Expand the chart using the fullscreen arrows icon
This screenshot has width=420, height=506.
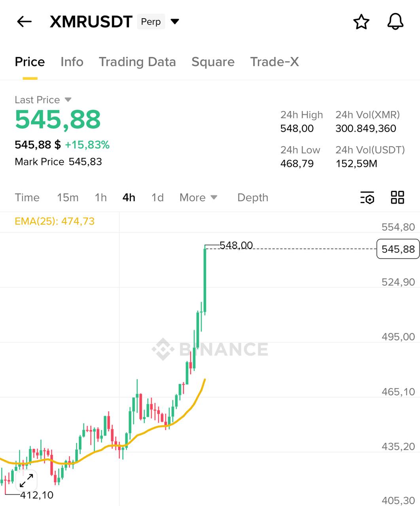[26, 480]
